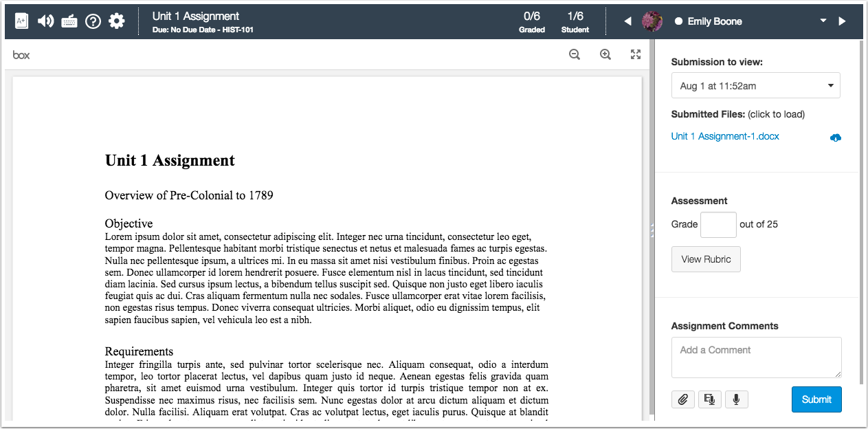Click the Grade input box

[x=718, y=224]
